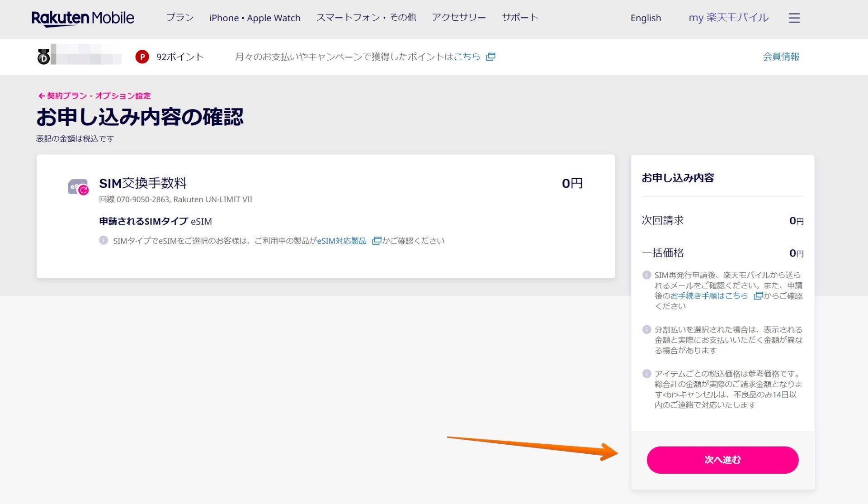Viewport: 868px width, 504px height.
Task: Open my 楽天モバイル page
Action: pyautogui.click(x=728, y=18)
